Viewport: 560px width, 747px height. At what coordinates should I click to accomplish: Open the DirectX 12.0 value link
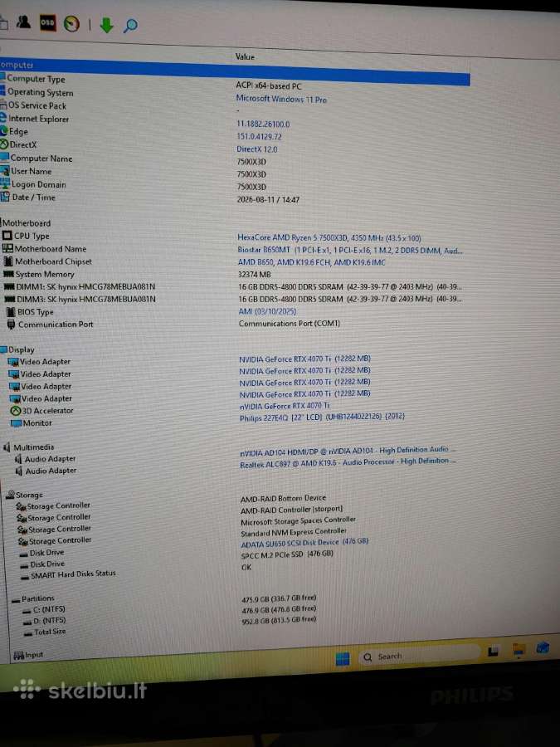click(x=257, y=149)
